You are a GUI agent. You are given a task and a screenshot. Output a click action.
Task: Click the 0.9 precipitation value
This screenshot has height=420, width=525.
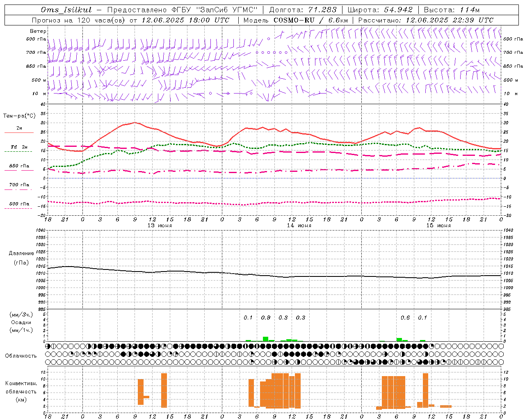point(266,317)
